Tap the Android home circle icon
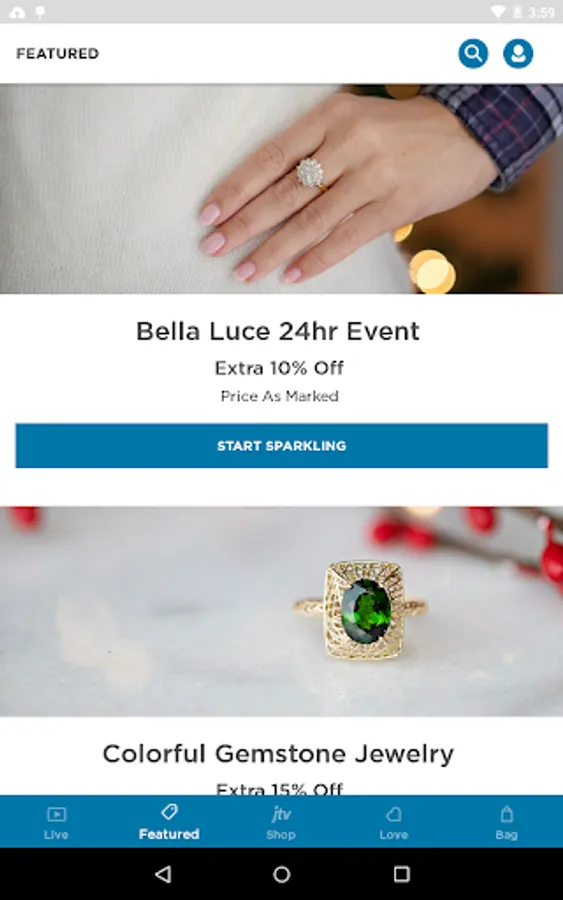 [282, 874]
